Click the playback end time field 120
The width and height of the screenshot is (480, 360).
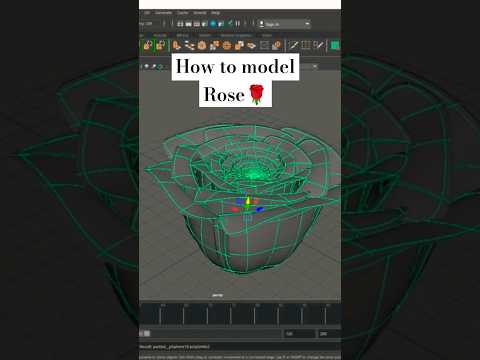point(299,334)
